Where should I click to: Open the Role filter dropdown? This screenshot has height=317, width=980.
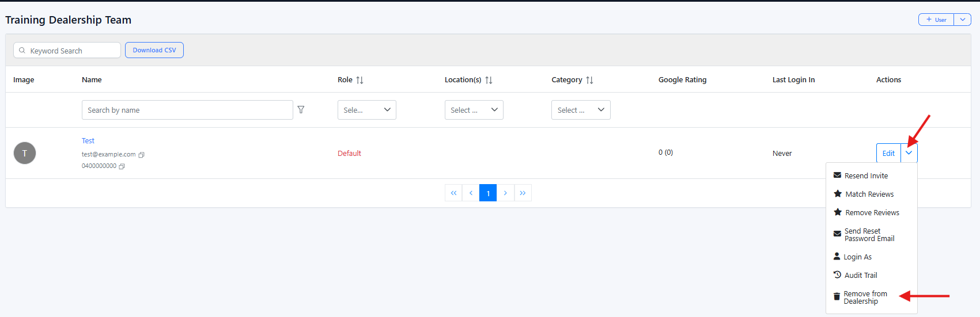point(366,110)
